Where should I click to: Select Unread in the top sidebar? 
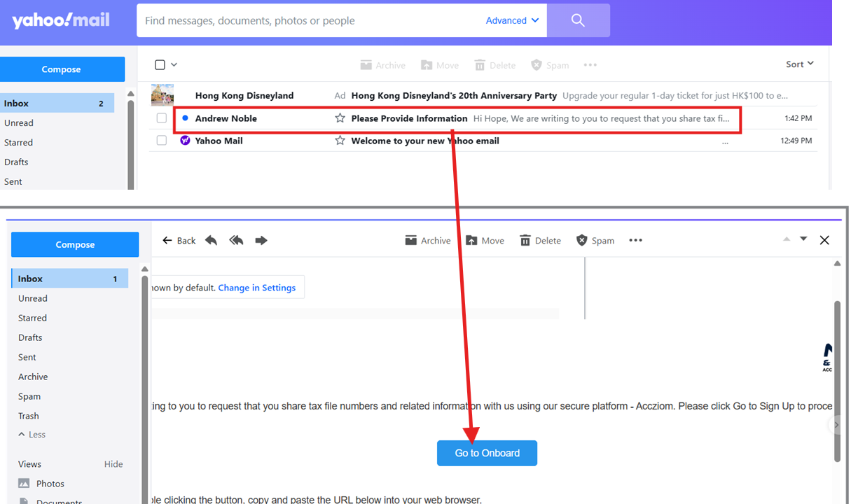[x=19, y=122]
